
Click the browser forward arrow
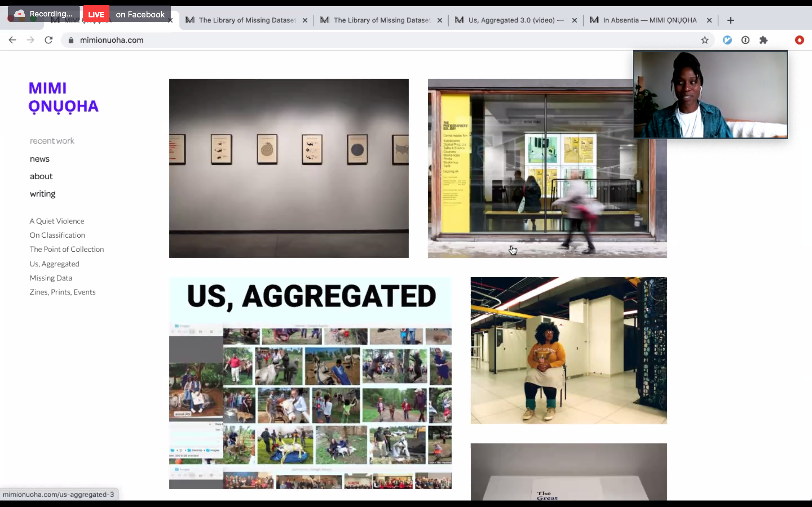pos(30,40)
